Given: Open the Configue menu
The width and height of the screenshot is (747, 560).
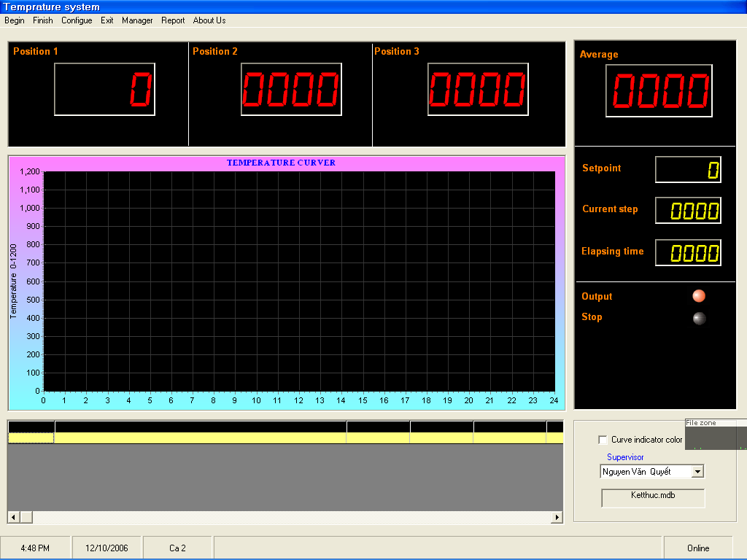Looking at the screenshot, I should 77,20.
